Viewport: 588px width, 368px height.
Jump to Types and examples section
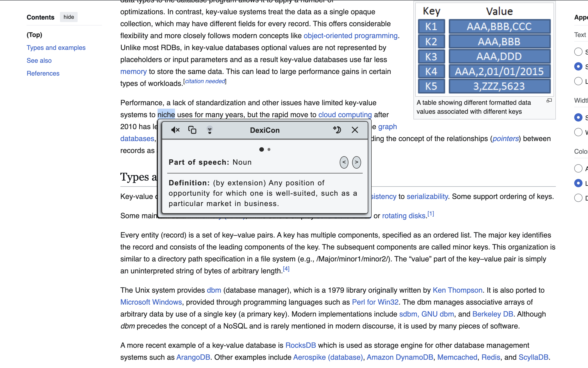(x=56, y=48)
